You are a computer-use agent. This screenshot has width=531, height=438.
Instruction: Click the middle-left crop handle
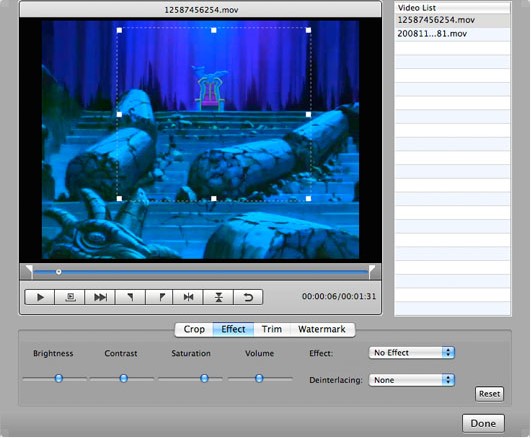click(x=119, y=114)
